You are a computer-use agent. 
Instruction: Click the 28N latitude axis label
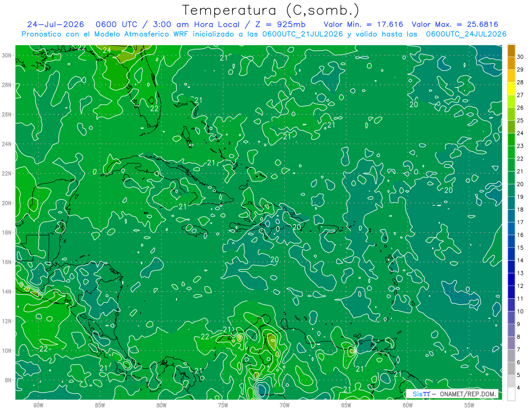(8, 85)
